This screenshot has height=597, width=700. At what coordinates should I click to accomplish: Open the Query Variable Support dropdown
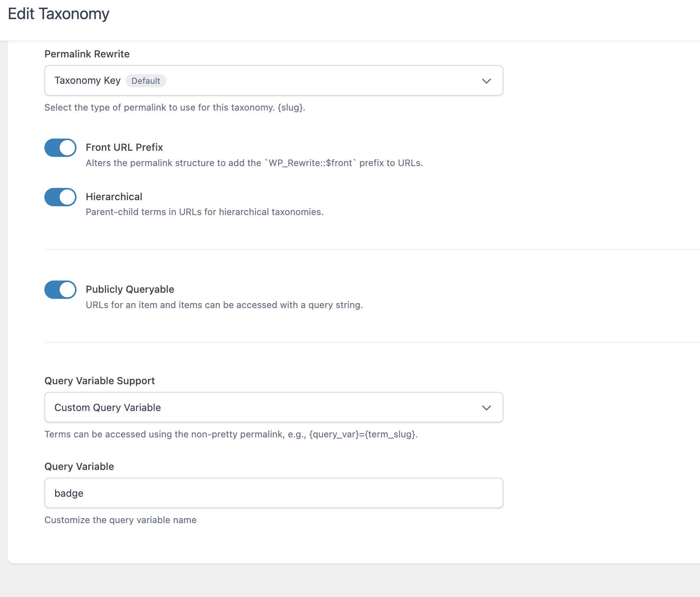273,407
